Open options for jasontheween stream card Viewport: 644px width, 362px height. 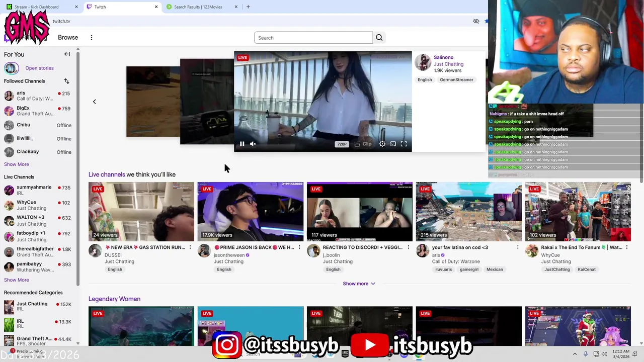(x=299, y=247)
